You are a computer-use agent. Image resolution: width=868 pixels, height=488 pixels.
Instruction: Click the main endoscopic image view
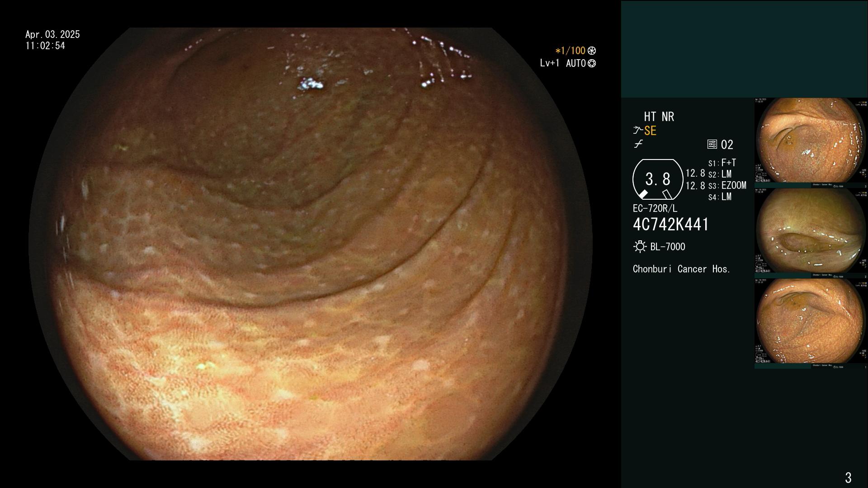click(311, 244)
